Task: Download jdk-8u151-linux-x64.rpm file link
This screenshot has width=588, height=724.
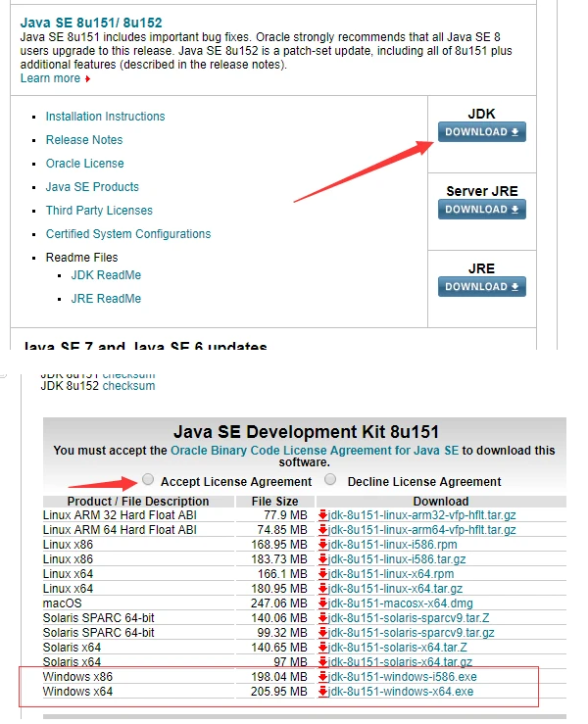Action: pos(391,574)
